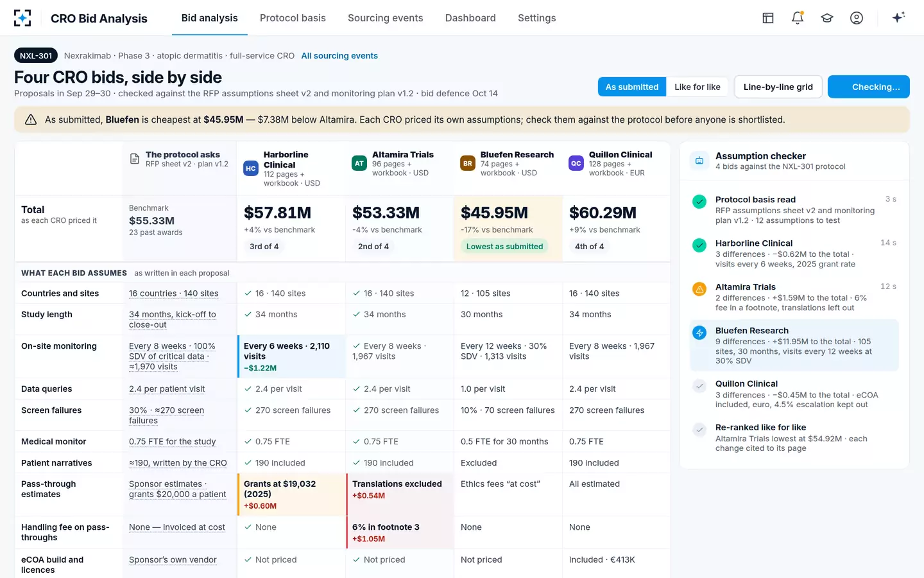
Task: Click the NXL-301 study badge
Action: click(x=36, y=56)
